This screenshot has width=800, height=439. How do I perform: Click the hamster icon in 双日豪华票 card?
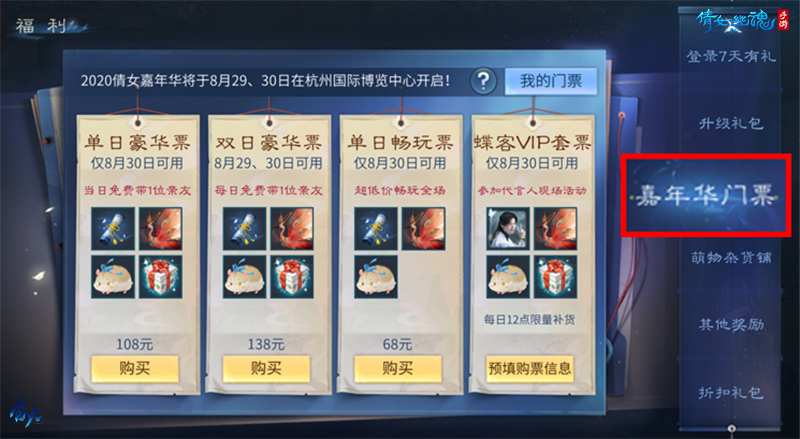(x=244, y=277)
